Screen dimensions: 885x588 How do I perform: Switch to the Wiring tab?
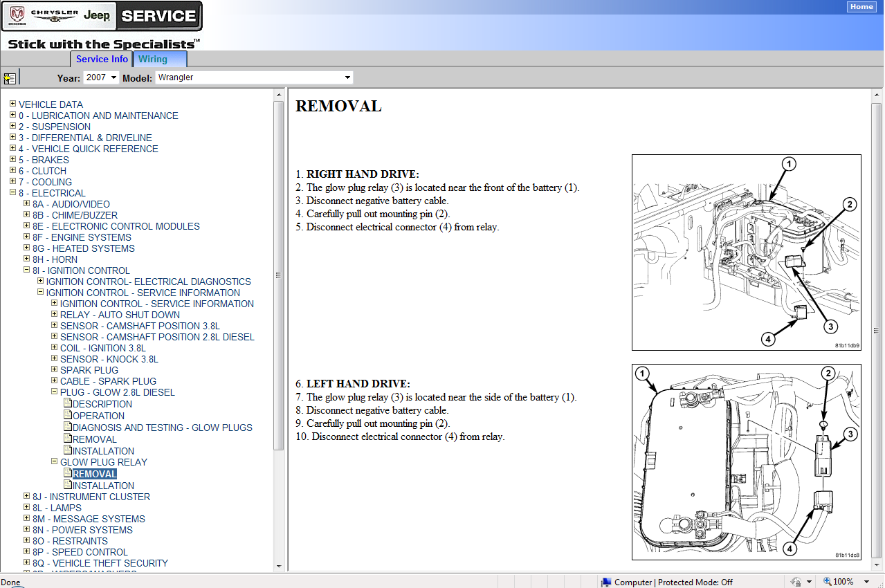click(x=160, y=59)
